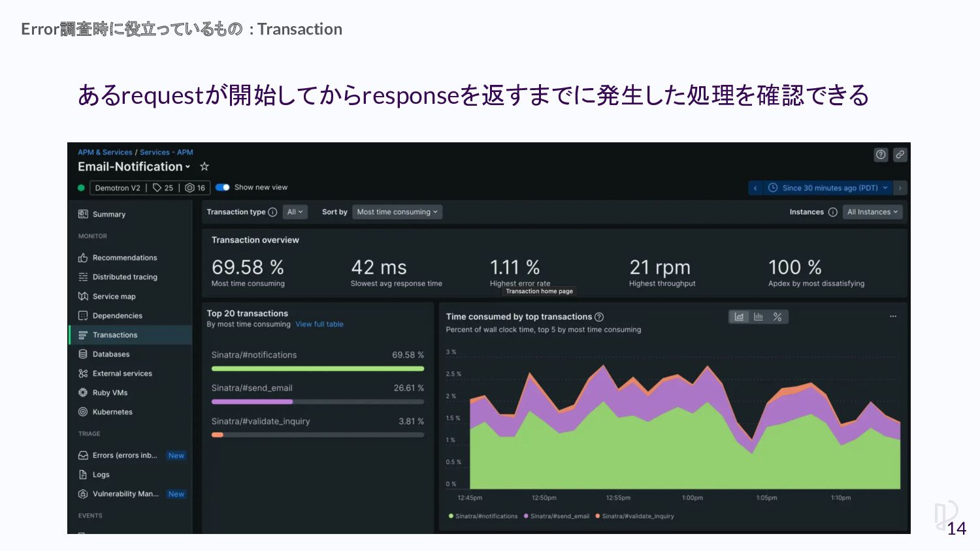Click the Kubernetes icon
The height and width of the screenshot is (551, 980).
click(83, 412)
